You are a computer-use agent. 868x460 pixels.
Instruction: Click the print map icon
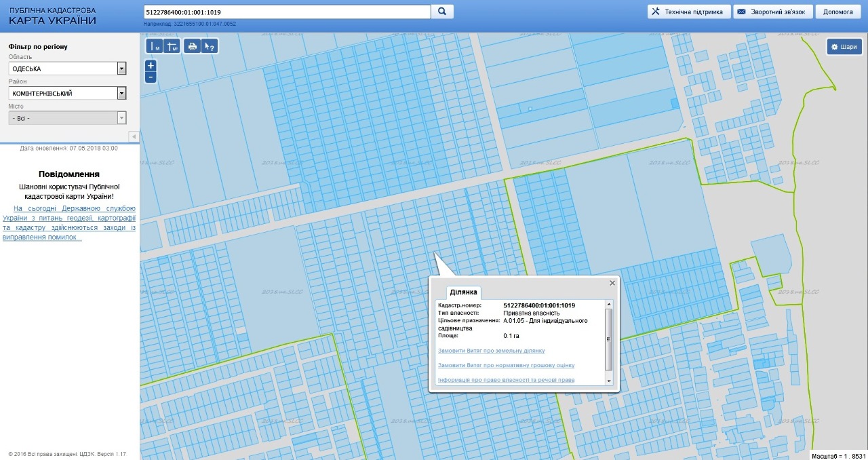pyautogui.click(x=192, y=46)
